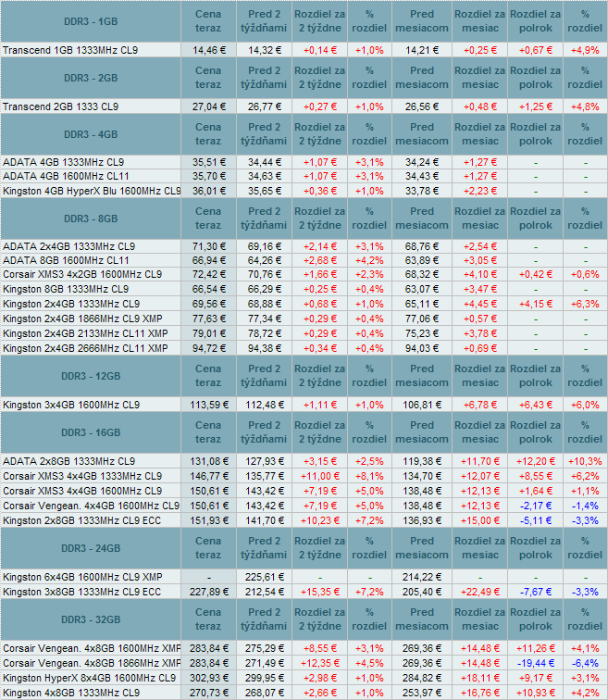Image resolution: width=608 pixels, height=700 pixels.
Task: Select Cena teraz header in DDR3 - 1GB section
Action: pyautogui.click(x=208, y=21)
